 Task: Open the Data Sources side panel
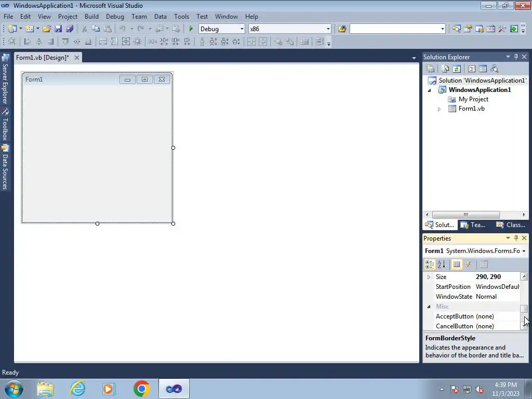pos(5,167)
